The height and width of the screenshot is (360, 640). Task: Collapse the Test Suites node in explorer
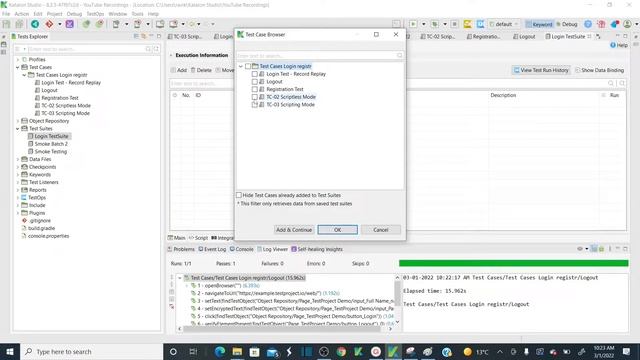(x=18, y=129)
